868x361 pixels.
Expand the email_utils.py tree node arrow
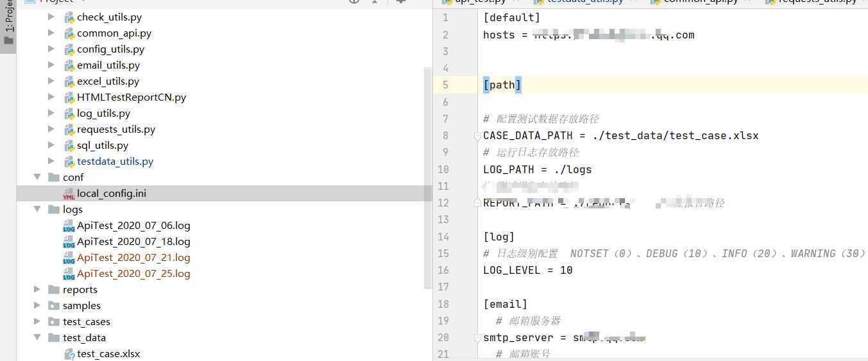(51, 65)
